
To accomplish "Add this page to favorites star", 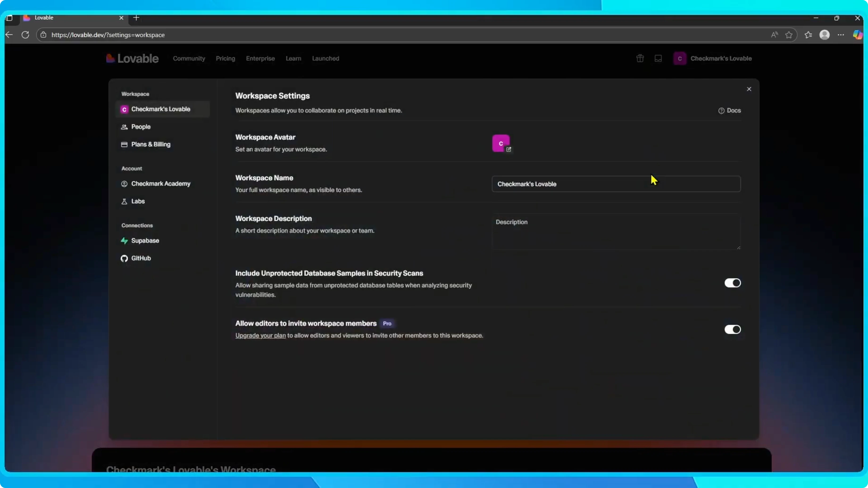I will coord(789,35).
